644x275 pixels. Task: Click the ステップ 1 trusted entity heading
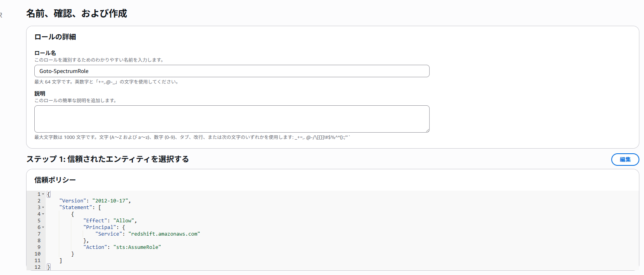point(108,159)
